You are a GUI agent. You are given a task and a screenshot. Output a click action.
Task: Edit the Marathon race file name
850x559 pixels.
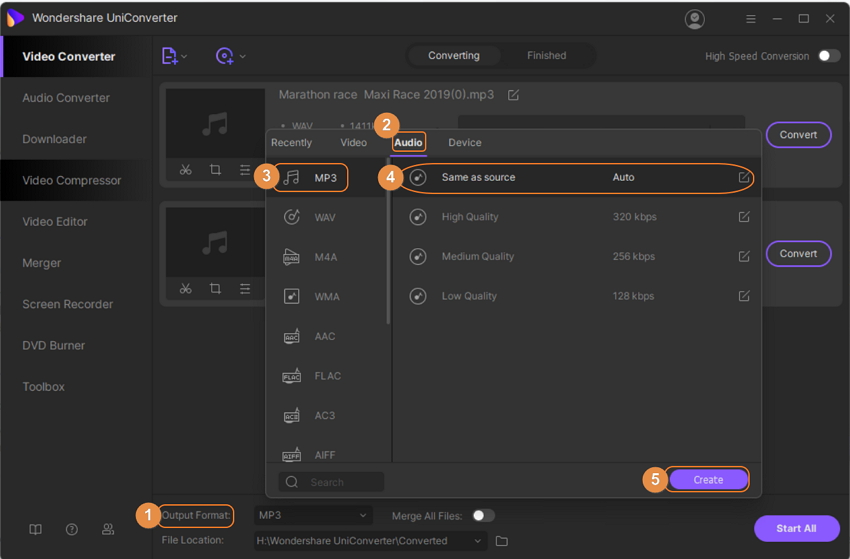click(x=513, y=95)
